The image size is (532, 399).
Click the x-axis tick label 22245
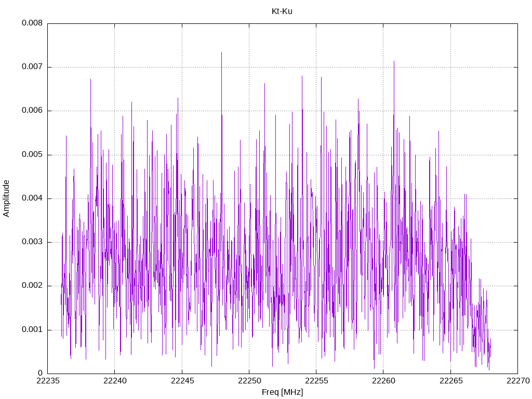point(182,381)
